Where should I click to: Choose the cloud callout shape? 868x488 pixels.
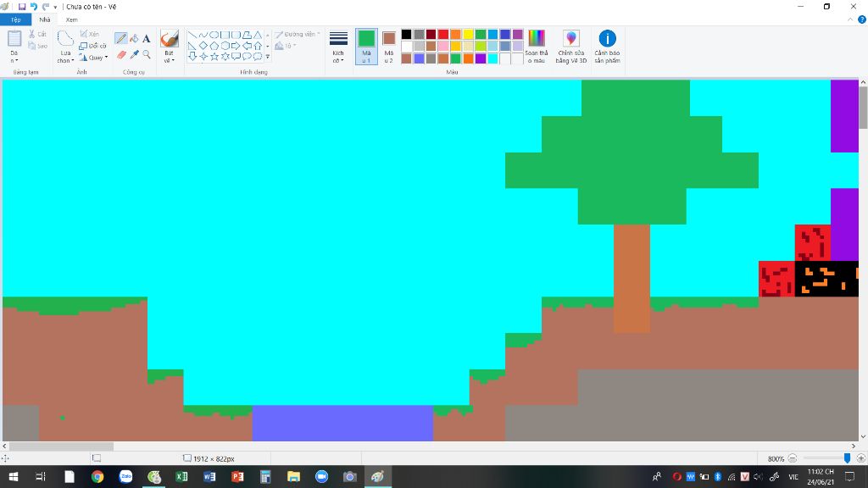click(258, 56)
